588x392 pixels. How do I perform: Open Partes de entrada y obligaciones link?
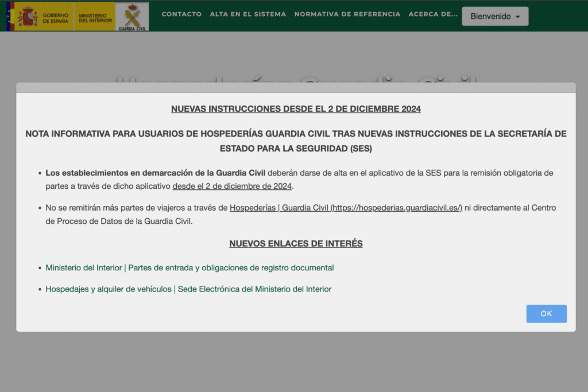pyautogui.click(x=189, y=268)
